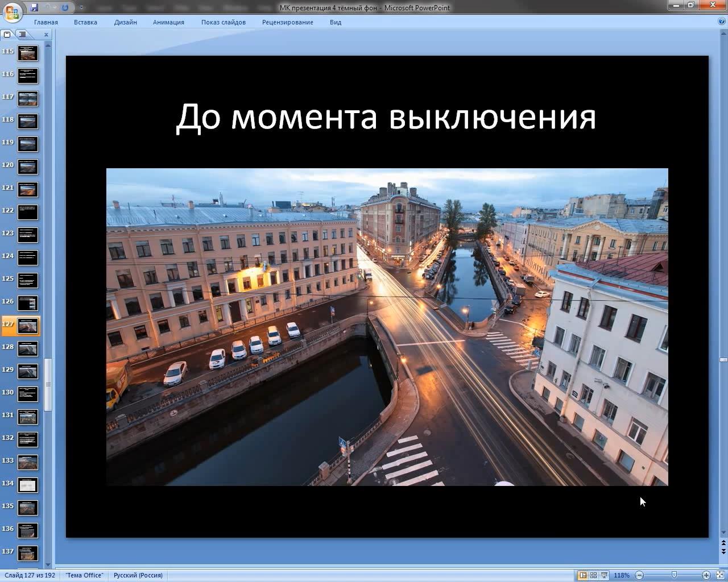The image size is (728, 582).
Task: Select slide 135 thumbnail
Action: coord(28,508)
